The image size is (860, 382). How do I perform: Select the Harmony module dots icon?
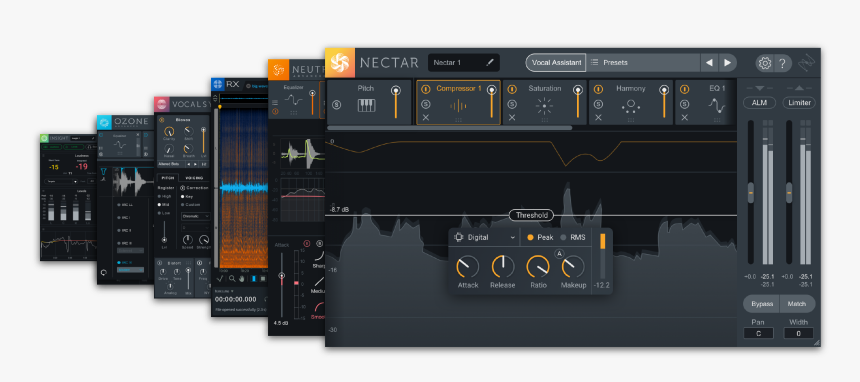pyautogui.click(x=631, y=105)
